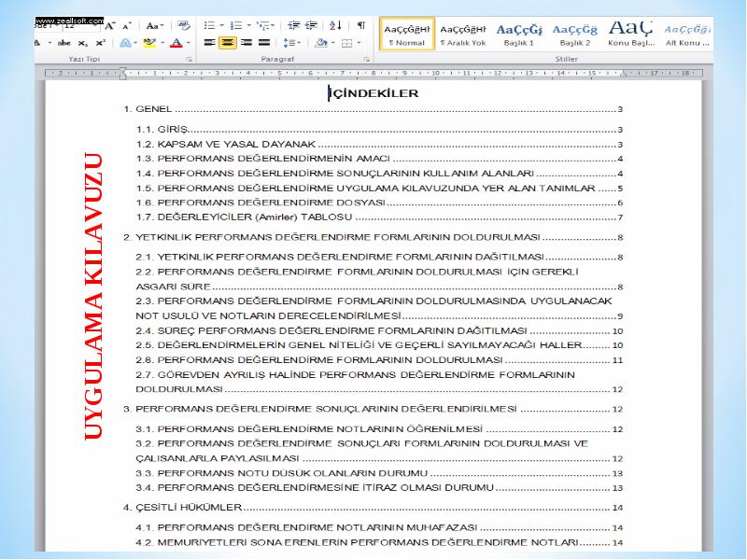This screenshot has height=560, width=747.
Task: Click the '4.2. MEMURİYETLERİ SONA ERENLERİN' entry
Action: coord(380,542)
